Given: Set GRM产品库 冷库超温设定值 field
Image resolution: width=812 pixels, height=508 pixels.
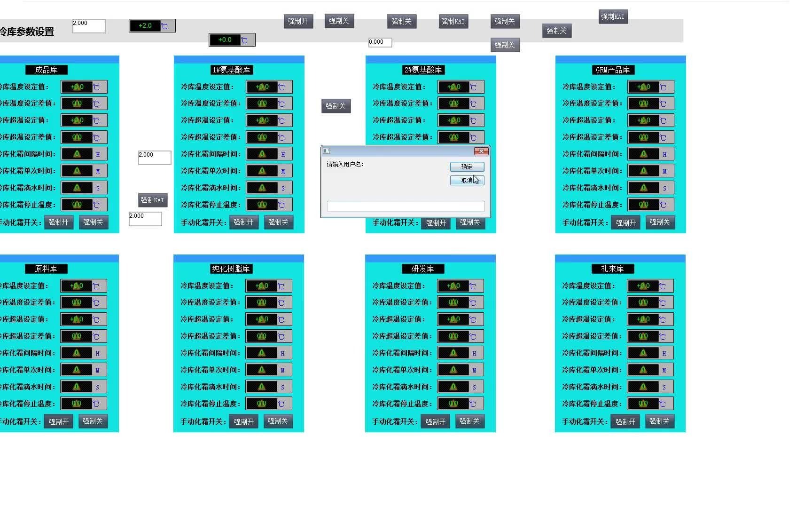Looking at the screenshot, I should tap(651, 120).
